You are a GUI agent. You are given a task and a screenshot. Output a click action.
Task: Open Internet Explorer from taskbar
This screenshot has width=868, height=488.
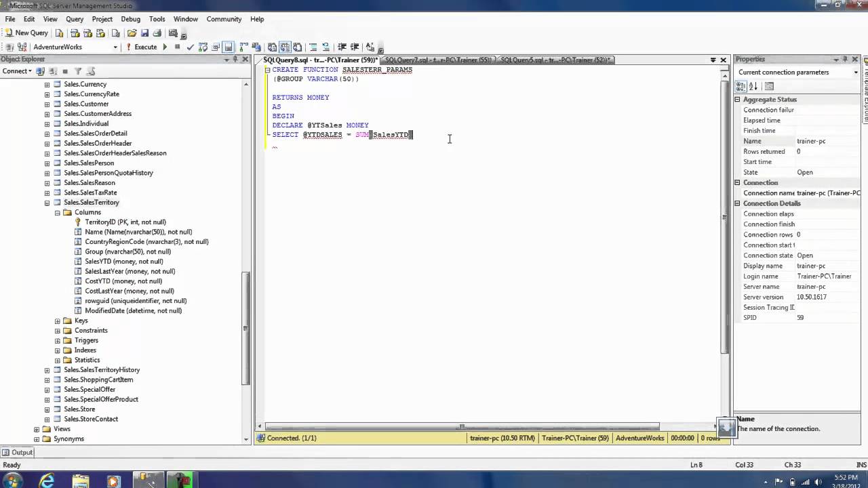[47, 481]
